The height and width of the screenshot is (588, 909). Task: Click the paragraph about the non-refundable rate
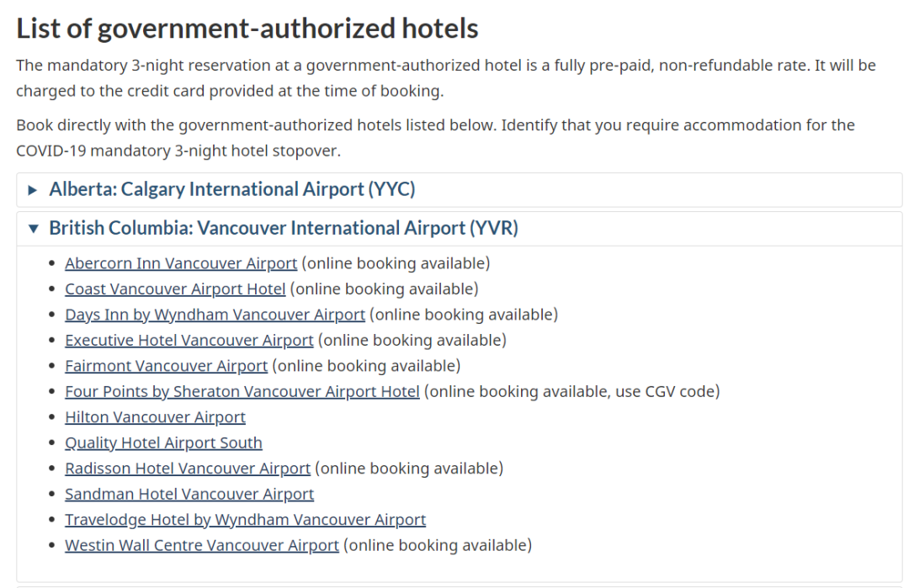click(x=445, y=77)
